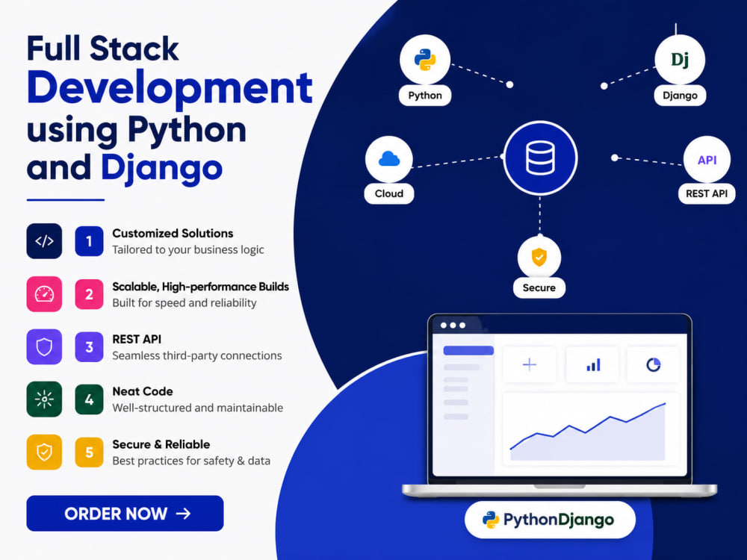
Task: Click the blue number 1 badge
Action: point(89,241)
